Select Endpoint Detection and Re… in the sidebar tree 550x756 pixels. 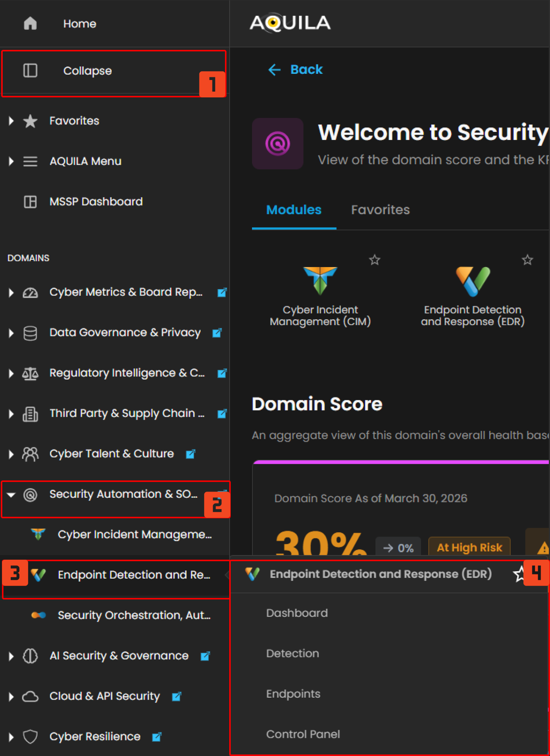[134, 575]
